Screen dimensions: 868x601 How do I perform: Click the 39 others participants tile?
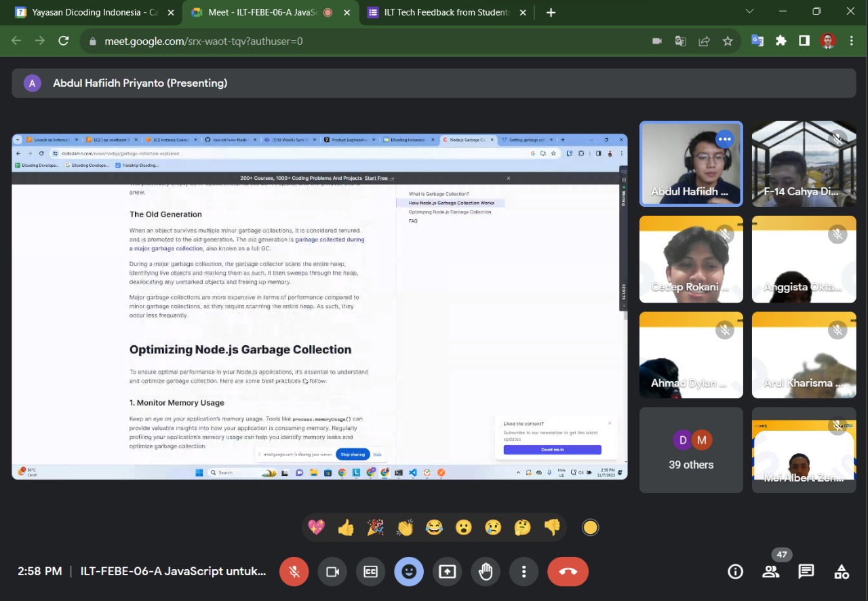pyautogui.click(x=691, y=450)
